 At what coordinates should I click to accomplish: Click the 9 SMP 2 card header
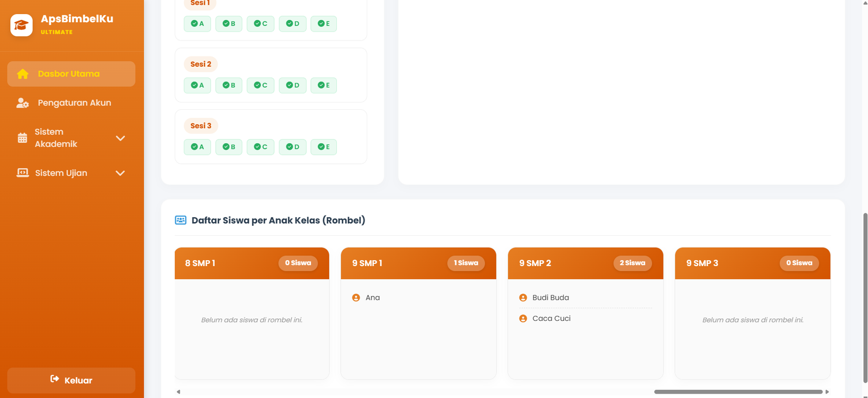(585, 263)
